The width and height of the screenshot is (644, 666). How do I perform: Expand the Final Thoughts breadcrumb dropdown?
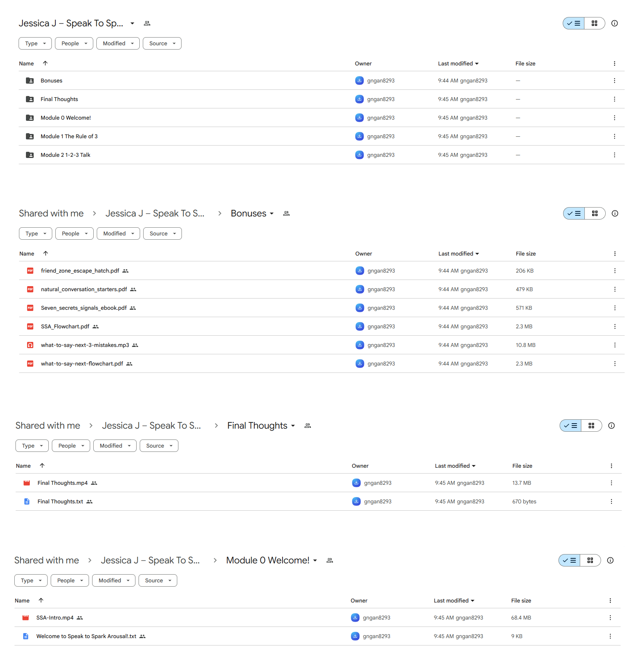[293, 426]
